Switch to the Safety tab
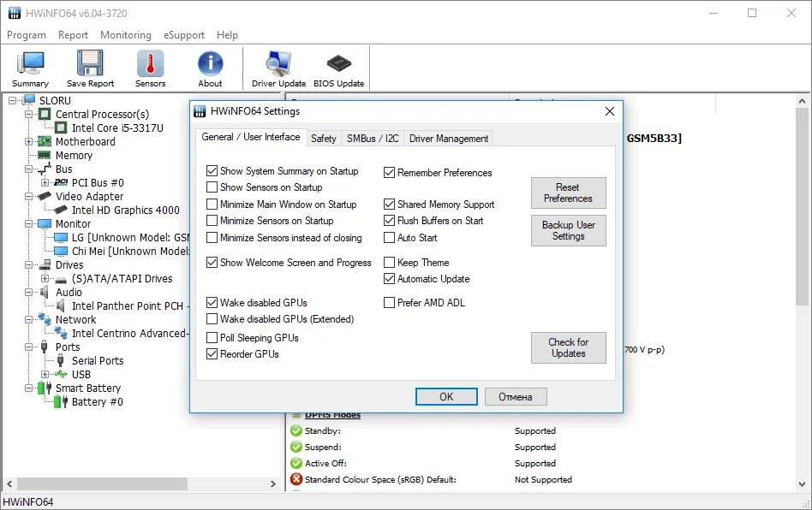Viewport: 812px width, 510px height. [324, 138]
